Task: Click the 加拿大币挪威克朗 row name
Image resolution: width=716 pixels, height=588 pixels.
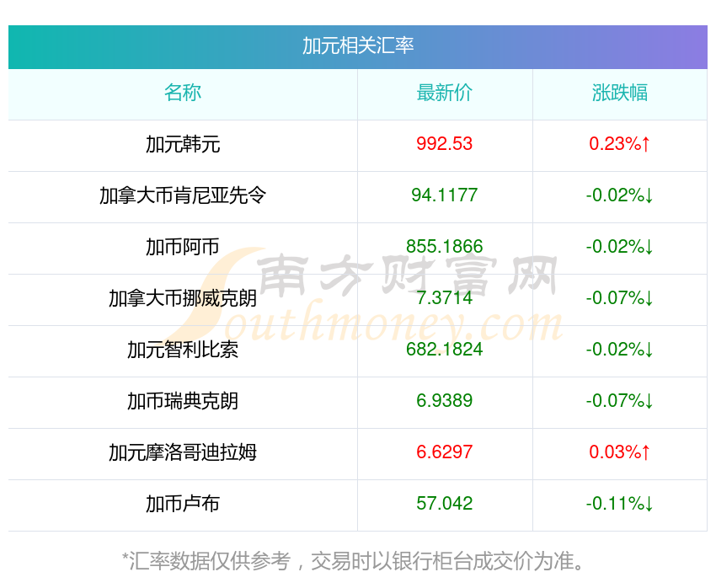Action: click(x=183, y=298)
